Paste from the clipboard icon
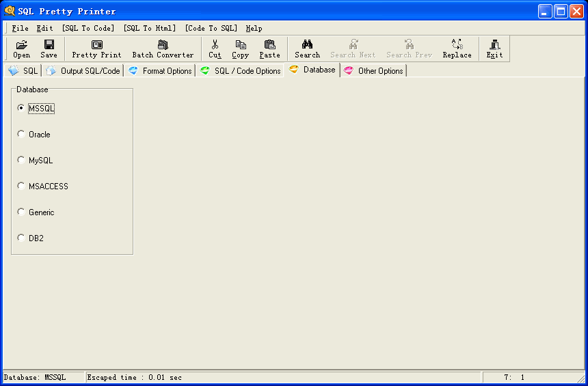588x386 pixels. (269, 49)
